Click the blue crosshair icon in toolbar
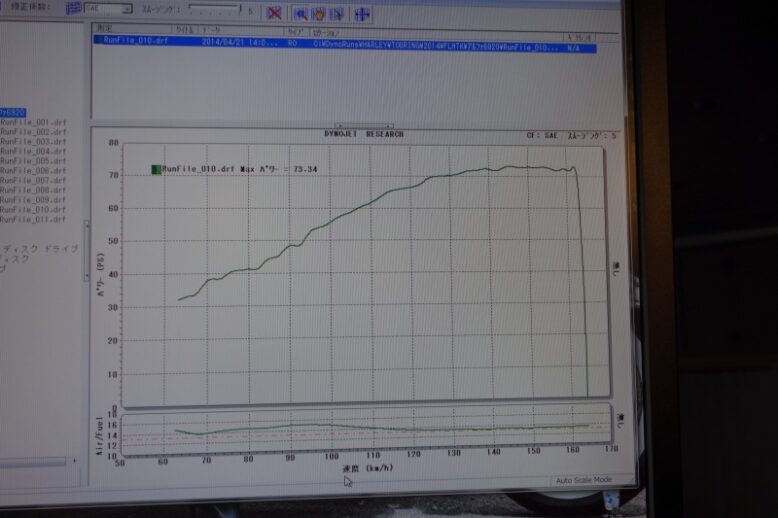This screenshot has width=778, height=518. click(x=362, y=14)
